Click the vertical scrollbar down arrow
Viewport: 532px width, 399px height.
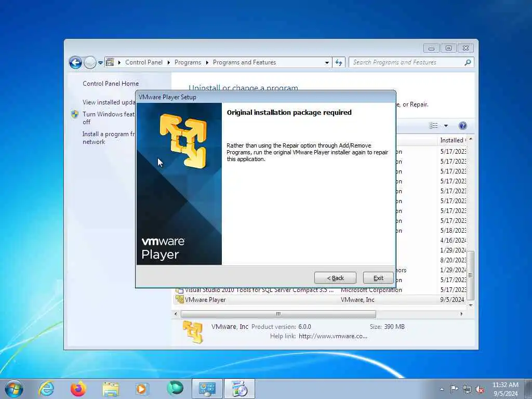click(471, 305)
